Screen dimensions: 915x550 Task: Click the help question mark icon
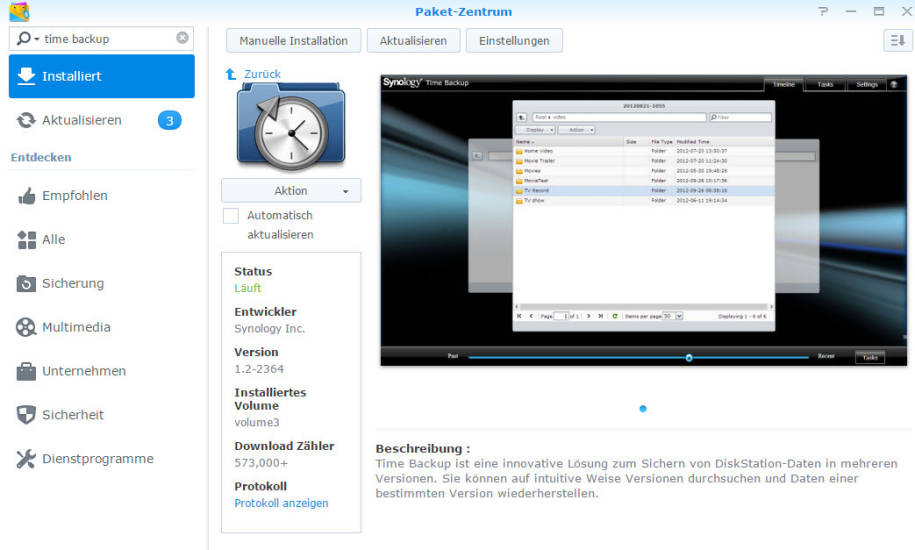click(x=823, y=11)
